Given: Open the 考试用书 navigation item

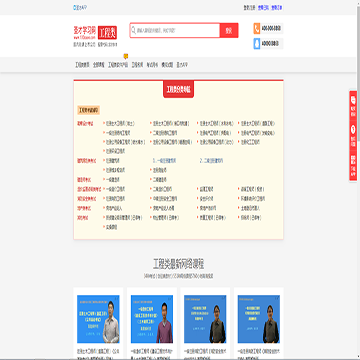Looking at the screenshot, I should click(x=152, y=65).
